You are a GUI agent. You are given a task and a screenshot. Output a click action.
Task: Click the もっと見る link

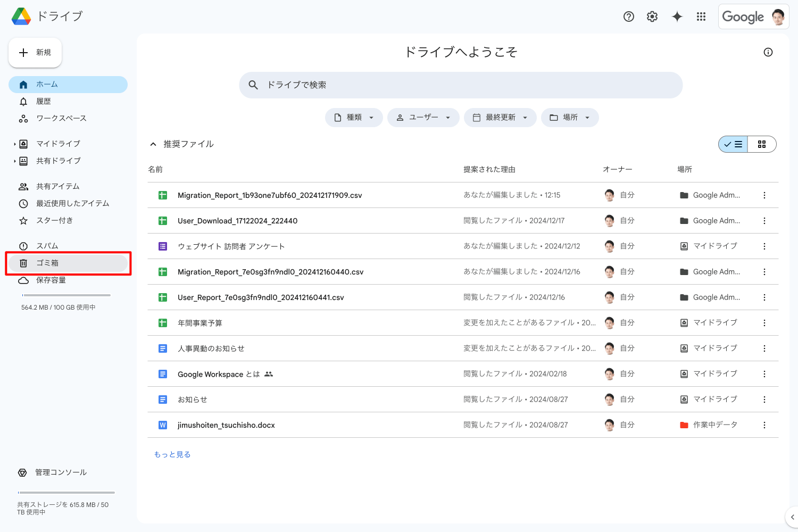(172, 454)
